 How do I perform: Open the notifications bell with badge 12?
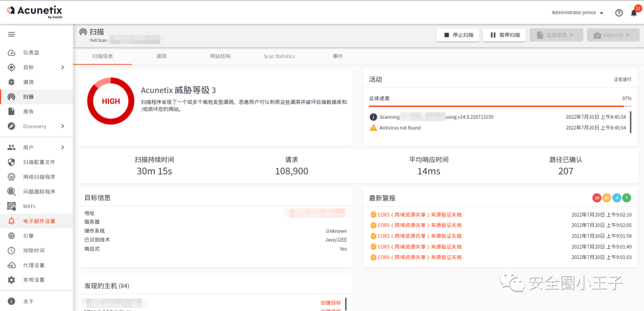(x=634, y=13)
